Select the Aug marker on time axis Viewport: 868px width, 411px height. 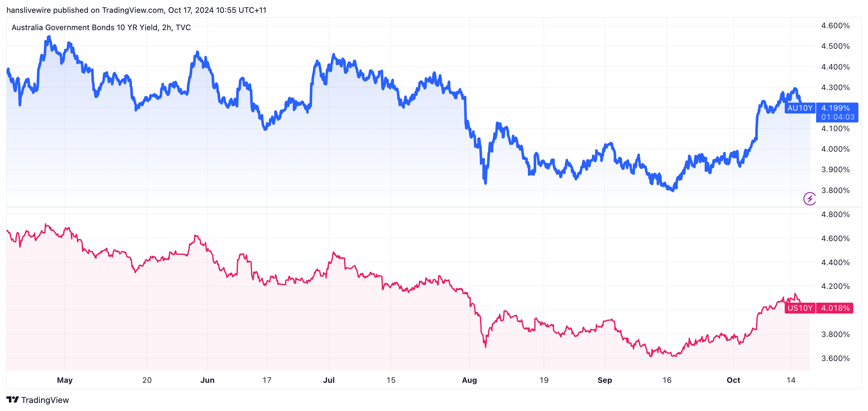(x=469, y=380)
